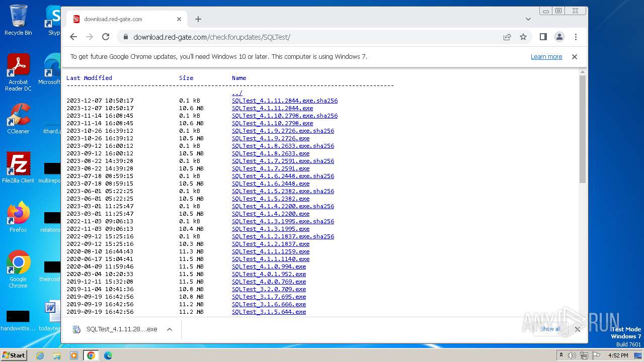Download SQLTest_4.1.3.1995.exe
The width and height of the screenshot is (644, 362).
point(271,229)
